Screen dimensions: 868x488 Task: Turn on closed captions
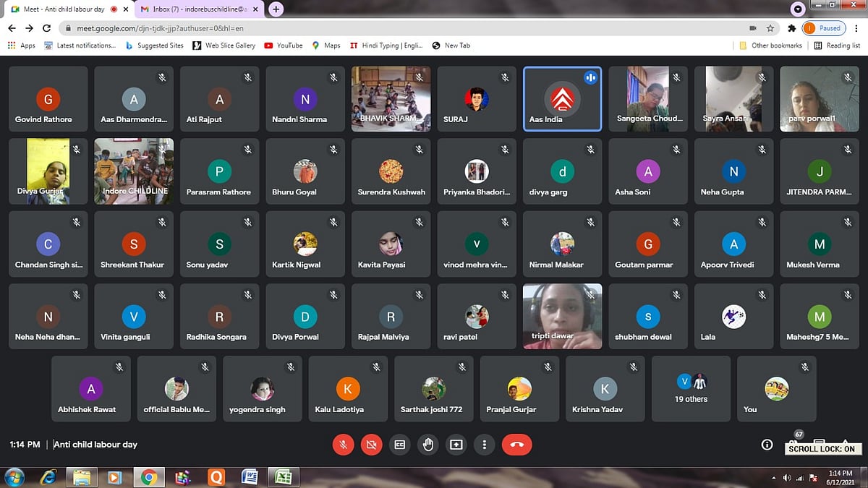click(x=399, y=445)
